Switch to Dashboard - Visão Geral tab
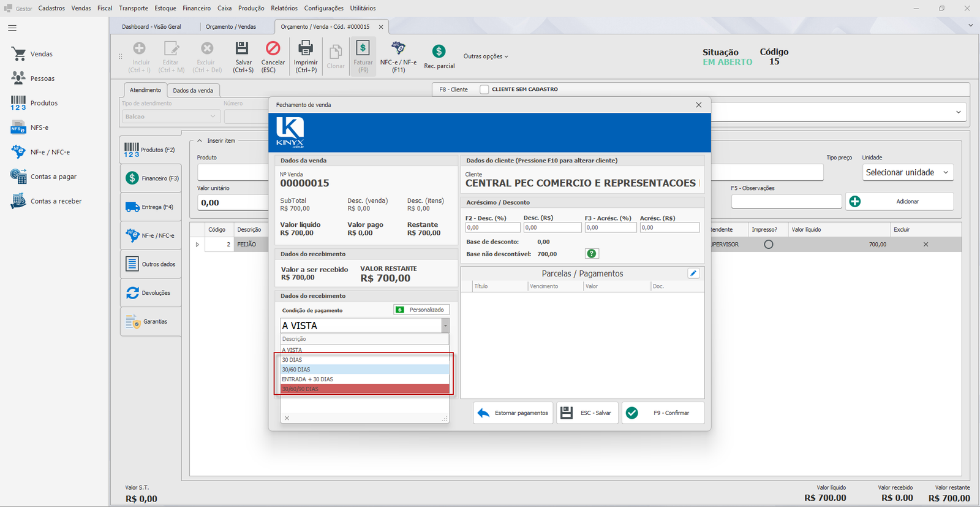Viewport: 980px width, 507px height. (151, 27)
